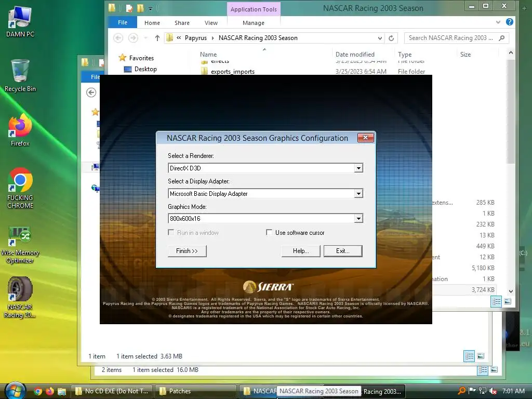Open File Explorer from the taskbar quick launch
Viewport: 532px width, 399px height.
[62, 391]
